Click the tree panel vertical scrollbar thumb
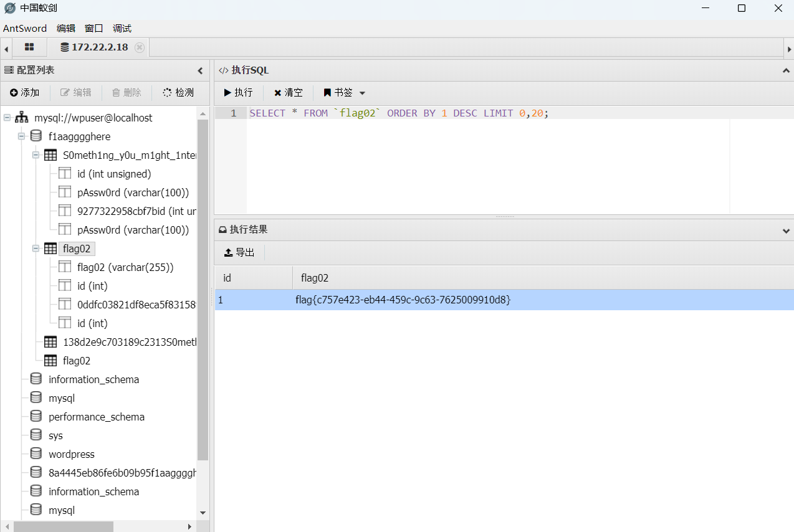 203,290
